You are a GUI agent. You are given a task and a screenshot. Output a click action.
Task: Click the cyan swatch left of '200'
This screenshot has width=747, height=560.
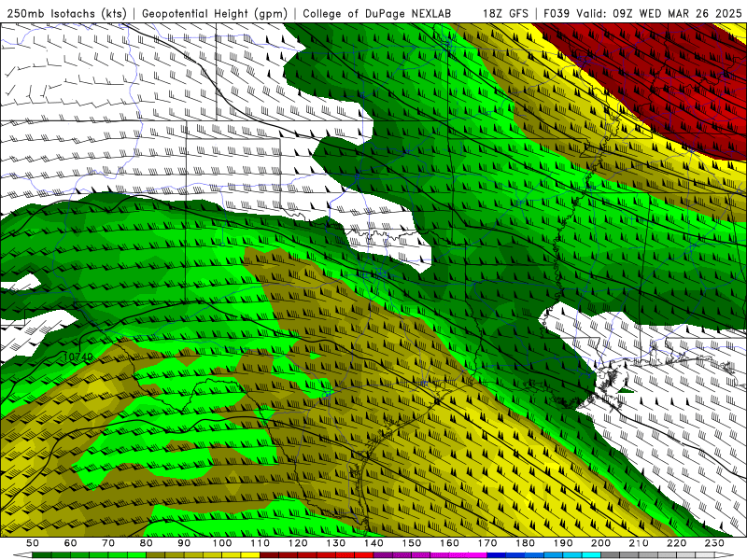click(591, 555)
